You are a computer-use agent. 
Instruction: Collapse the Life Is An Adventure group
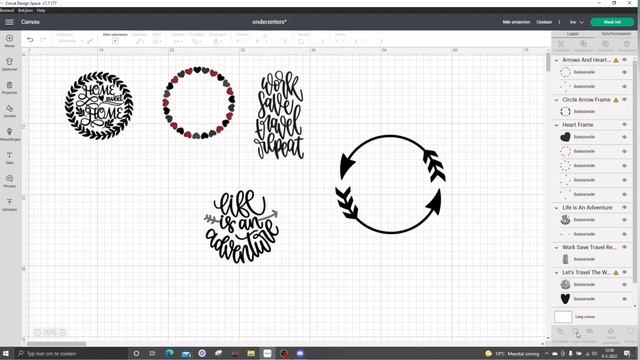(556, 208)
